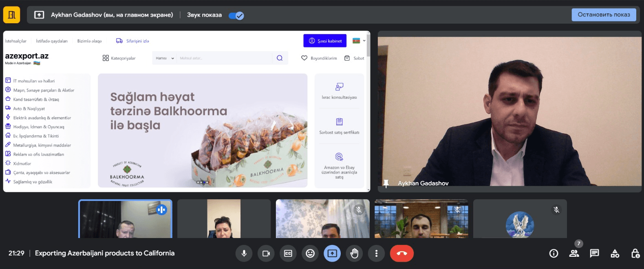
Task: Open more options three-dot menu
Action: coord(376,254)
